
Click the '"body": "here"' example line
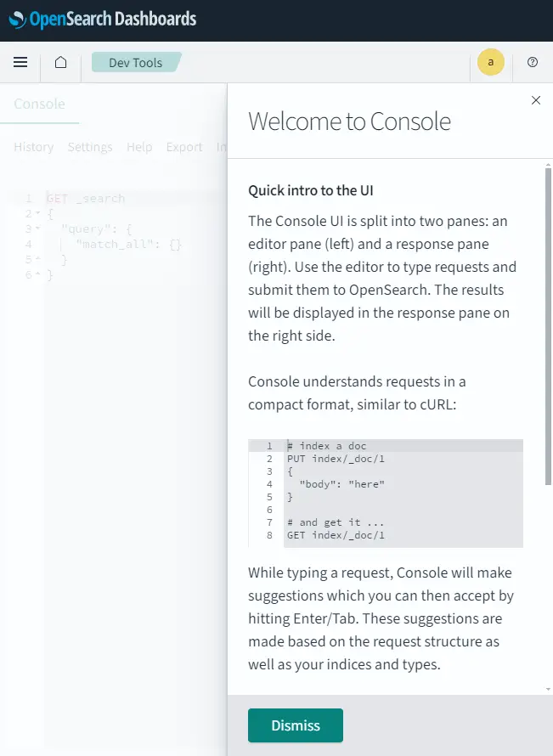pyautogui.click(x=341, y=484)
